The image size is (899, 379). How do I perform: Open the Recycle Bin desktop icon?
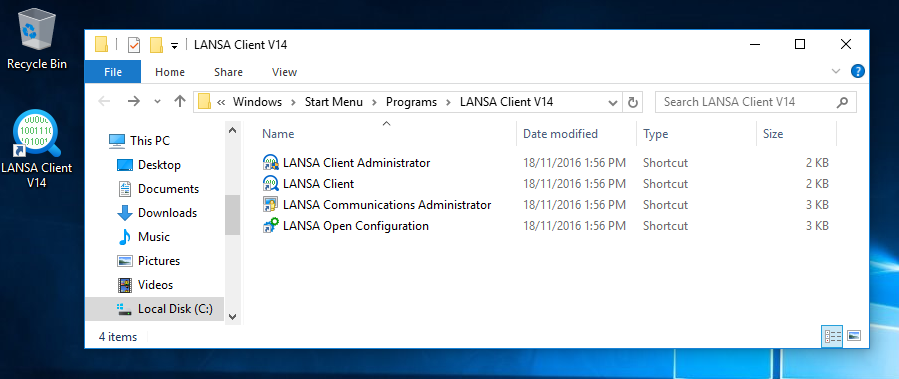click(x=37, y=40)
